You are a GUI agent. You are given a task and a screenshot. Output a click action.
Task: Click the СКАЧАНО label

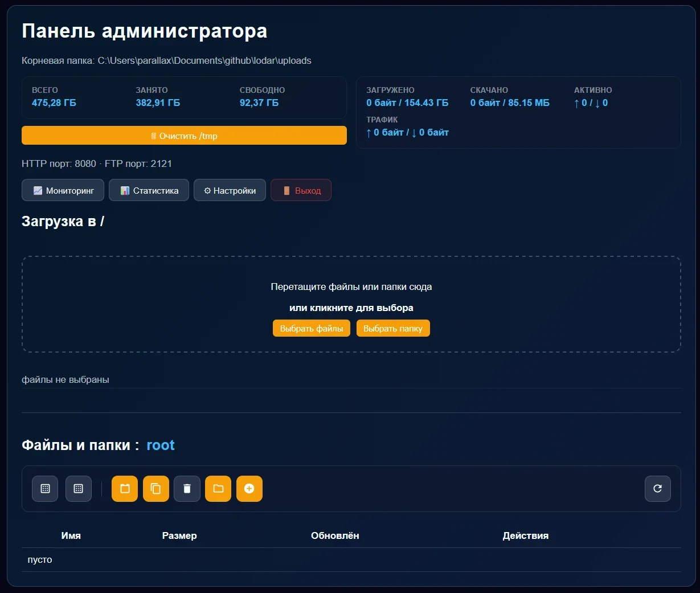click(x=489, y=90)
